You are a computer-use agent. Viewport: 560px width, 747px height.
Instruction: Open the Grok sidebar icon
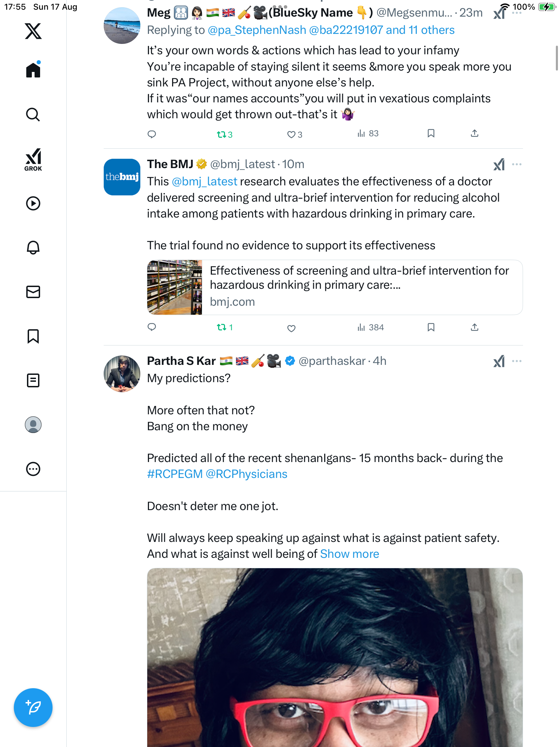[x=33, y=159]
